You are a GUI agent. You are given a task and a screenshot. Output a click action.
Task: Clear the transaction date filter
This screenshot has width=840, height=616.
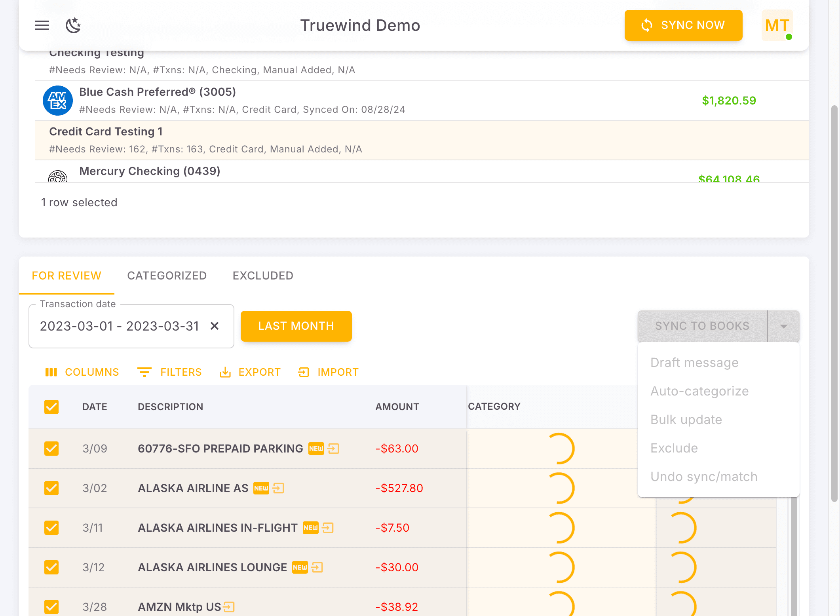(x=215, y=326)
